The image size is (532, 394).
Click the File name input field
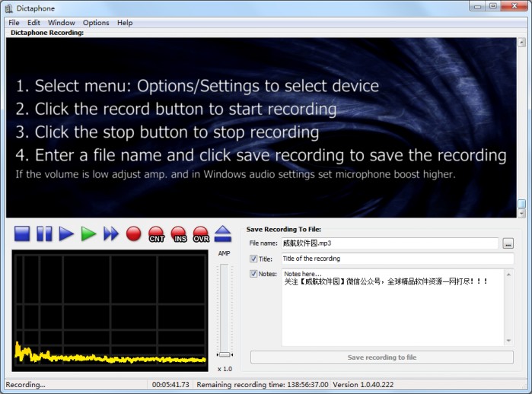[390, 243]
